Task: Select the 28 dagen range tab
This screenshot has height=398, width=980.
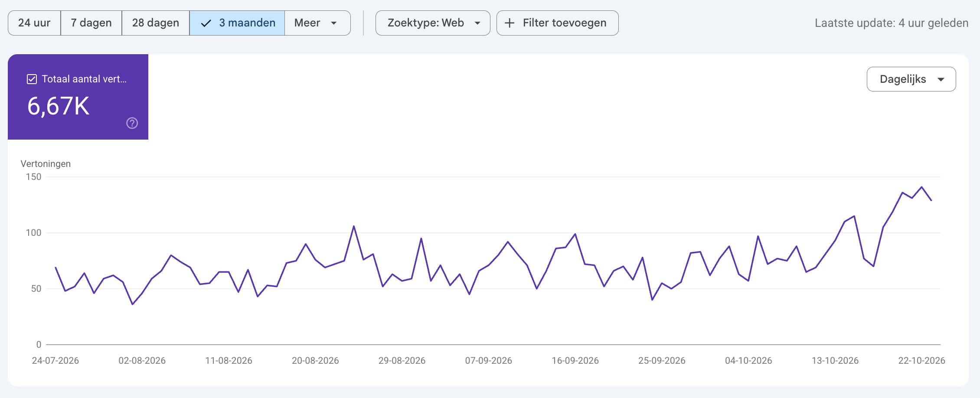Action: pyautogui.click(x=155, y=23)
